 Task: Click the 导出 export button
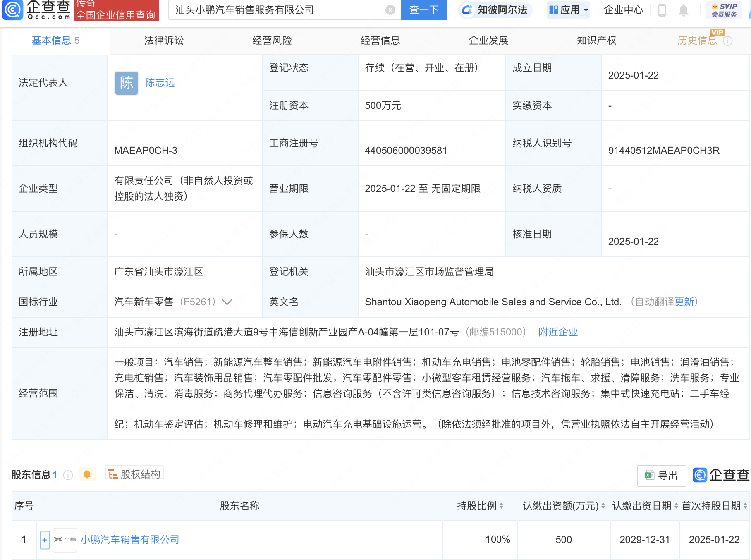point(662,476)
